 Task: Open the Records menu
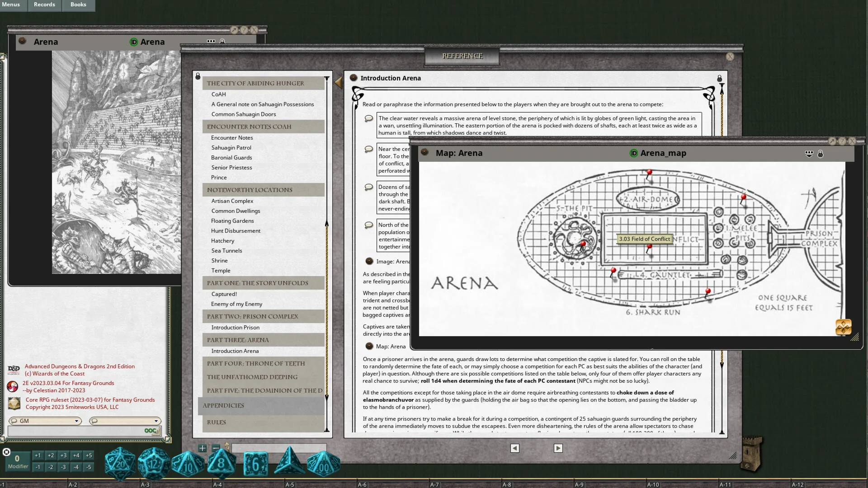[44, 5]
